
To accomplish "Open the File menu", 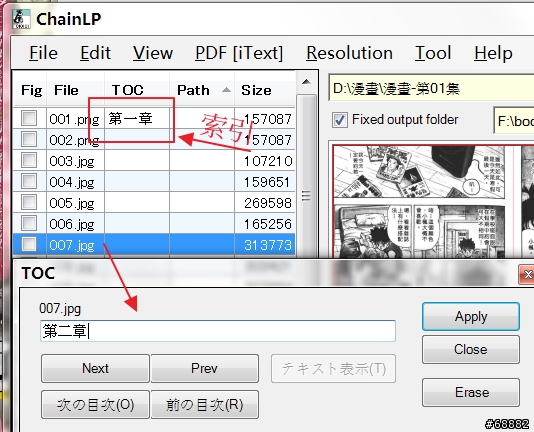I will tap(43, 53).
